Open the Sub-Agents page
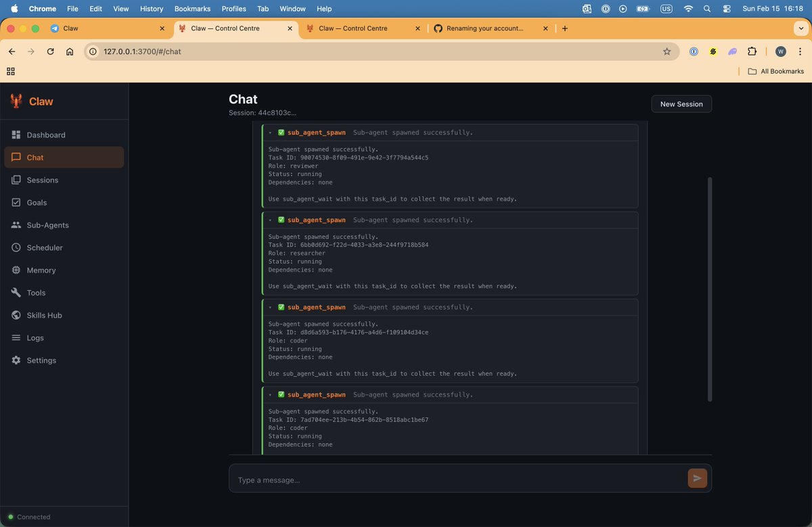 (64, 225)
